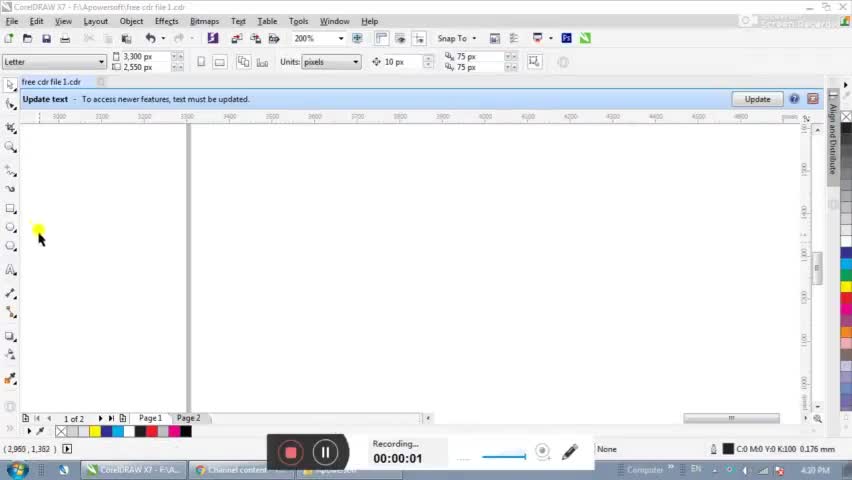Activate the Freehand drawing tool

coord(11,171)
